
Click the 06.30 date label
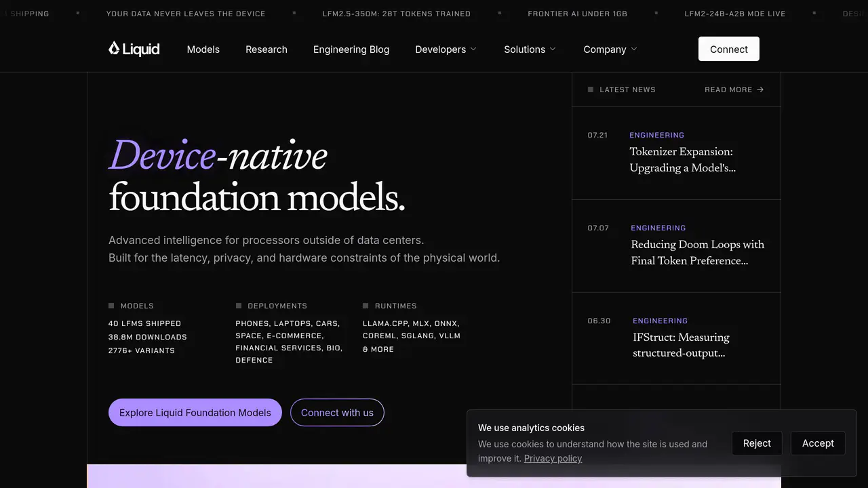[599, 321]
